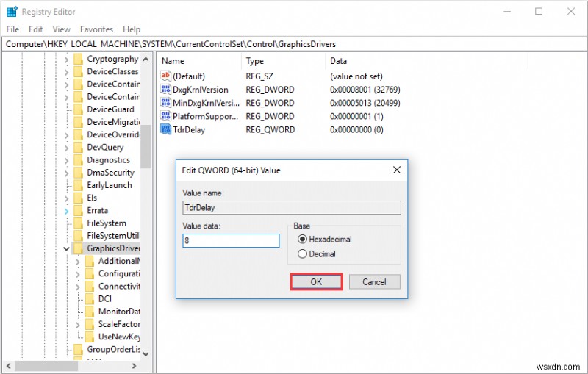Click the Cryptography folder icon
This screenshot has height=374, width=588.
click(x=78, y=60)
